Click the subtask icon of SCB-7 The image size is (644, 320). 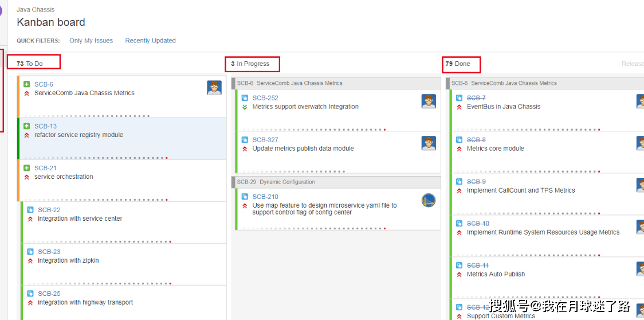tap(460, 98)
